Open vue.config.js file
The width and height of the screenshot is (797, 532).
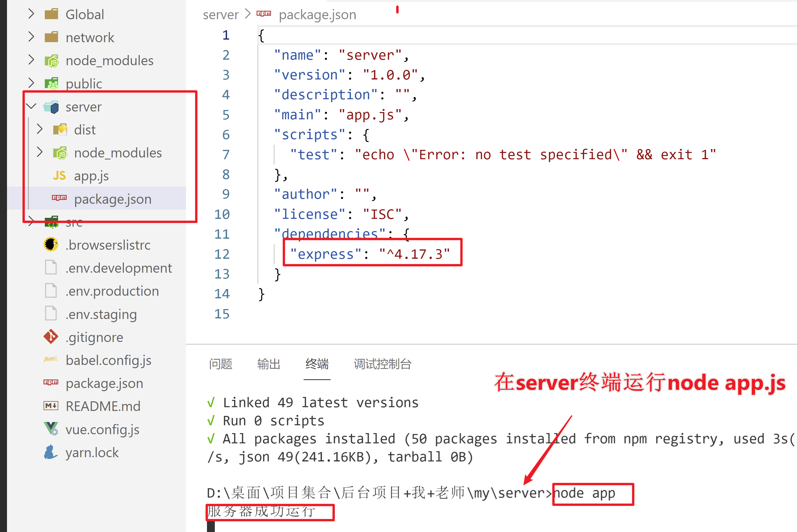pos(102,429)
